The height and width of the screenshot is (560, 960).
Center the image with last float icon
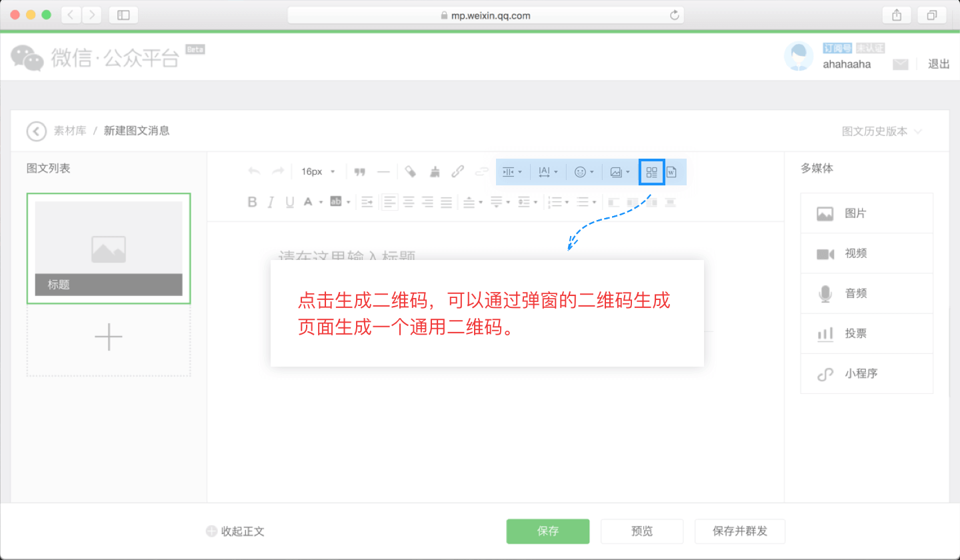click(x=669, y=201)
